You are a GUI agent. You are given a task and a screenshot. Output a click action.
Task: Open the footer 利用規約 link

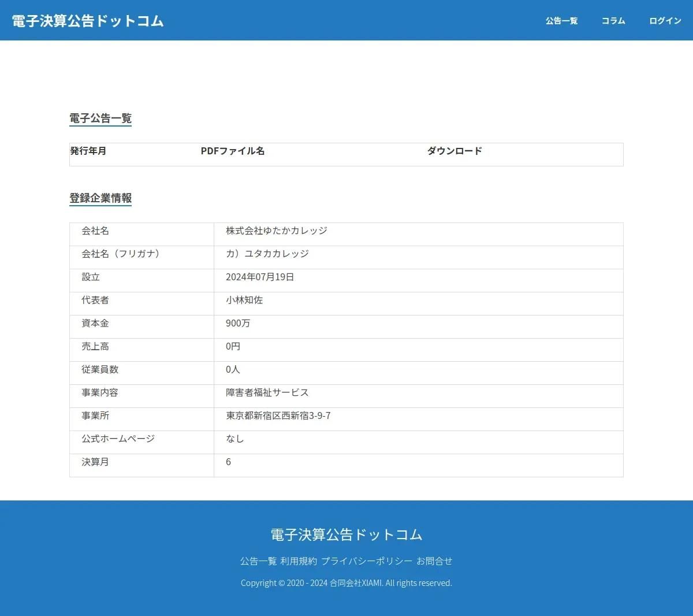point(299,561)
